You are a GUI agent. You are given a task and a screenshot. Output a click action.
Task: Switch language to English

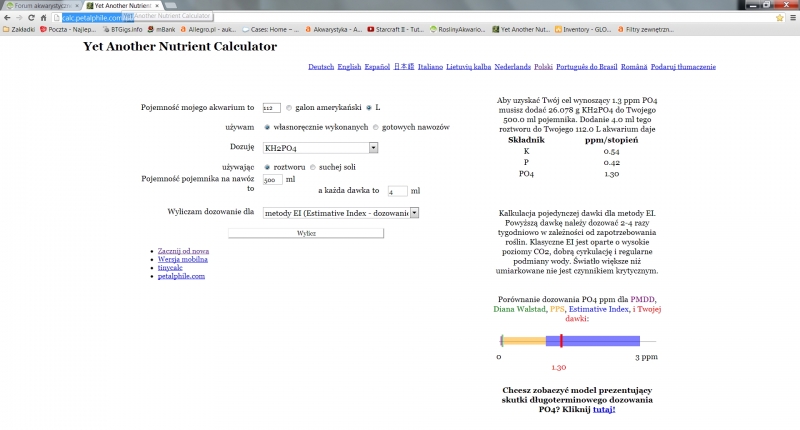pos(349,67)
